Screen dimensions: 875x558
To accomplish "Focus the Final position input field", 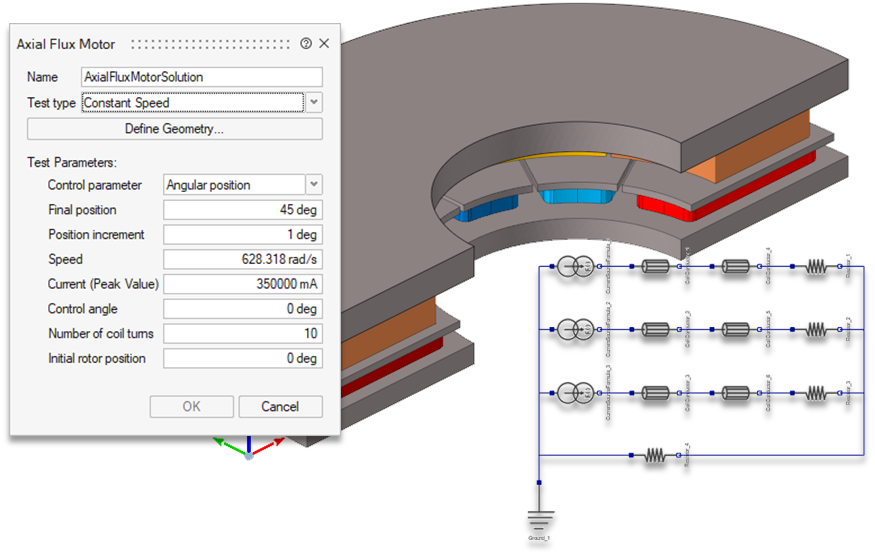I will tap(242, 210).
